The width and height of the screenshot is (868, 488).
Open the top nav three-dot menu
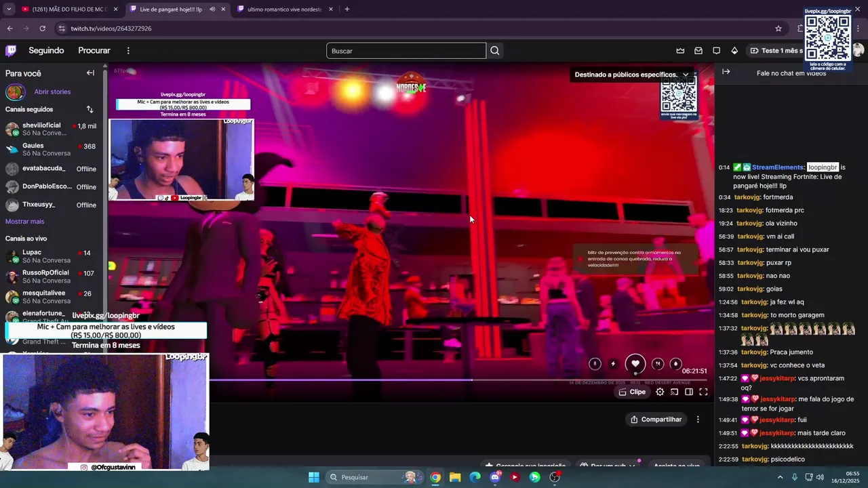(128, 51)
